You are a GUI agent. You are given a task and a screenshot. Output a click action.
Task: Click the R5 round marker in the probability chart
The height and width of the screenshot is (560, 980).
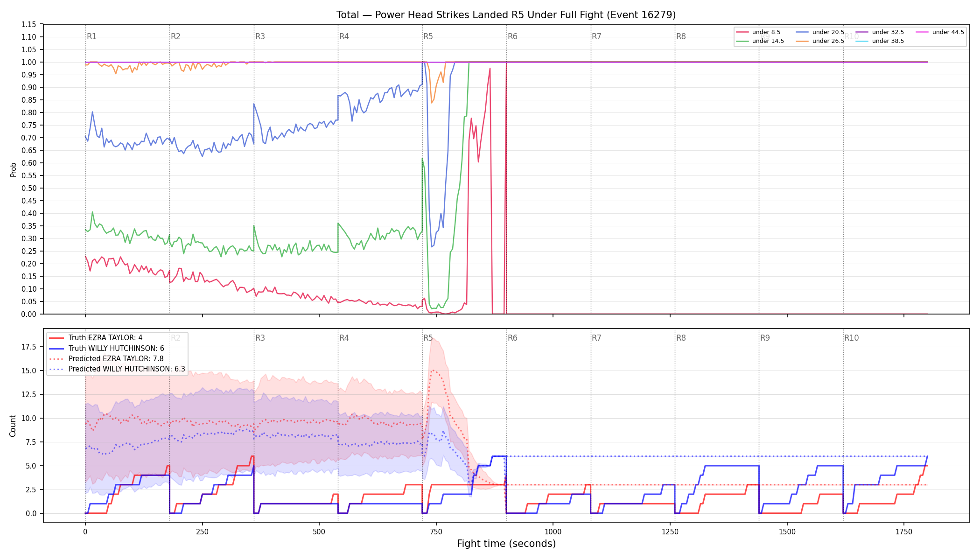[428, 36]
